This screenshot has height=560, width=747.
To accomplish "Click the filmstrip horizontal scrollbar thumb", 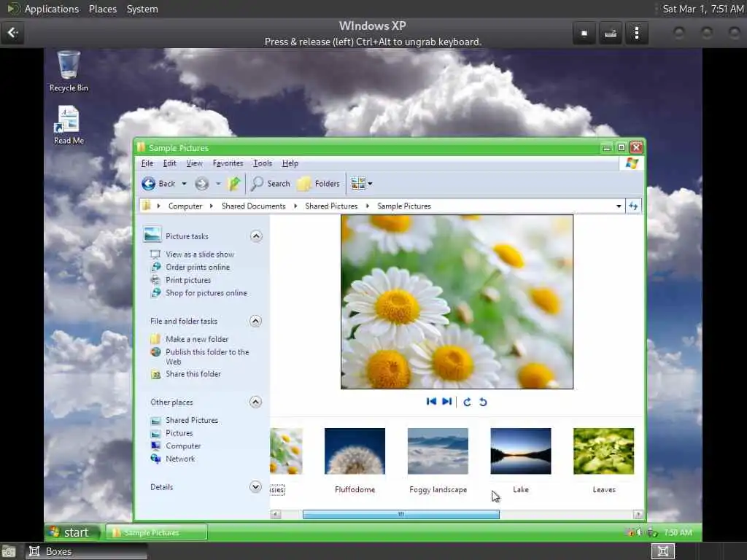I will tap(401, 514).
